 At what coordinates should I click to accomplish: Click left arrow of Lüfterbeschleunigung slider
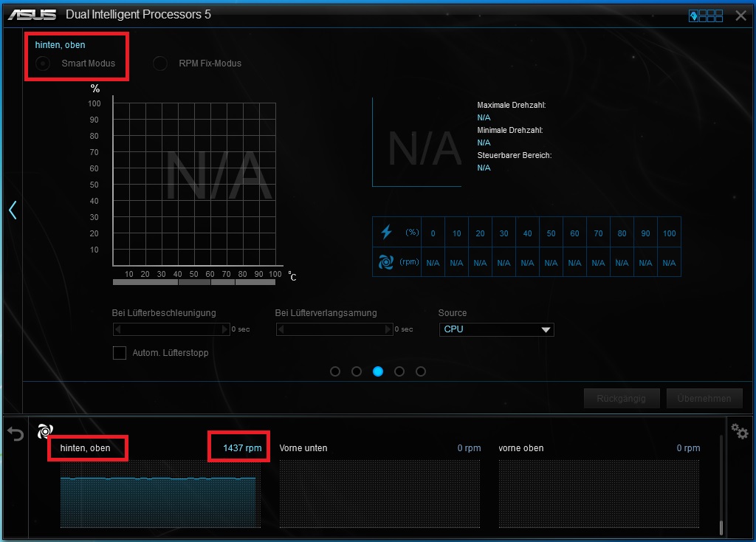[x=117, y=329]
